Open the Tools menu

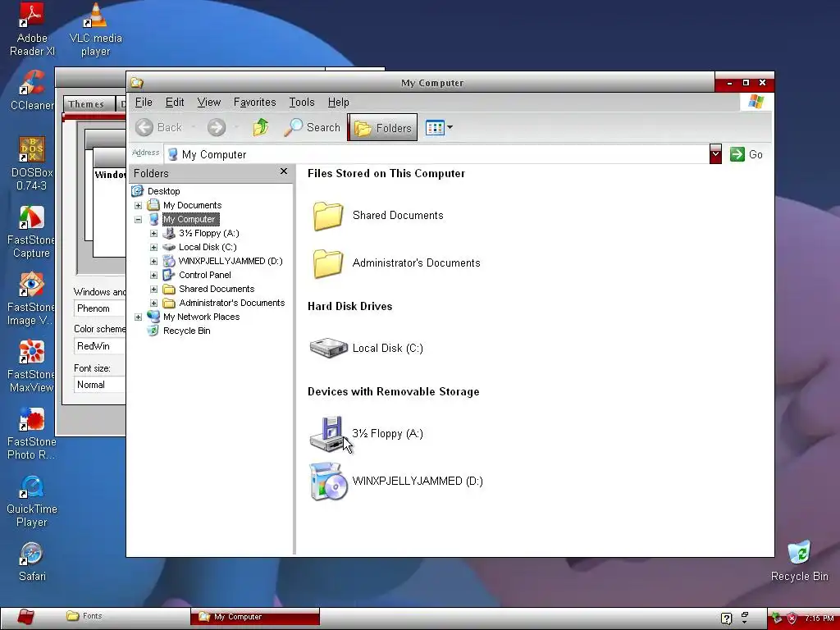coord(302,102)
